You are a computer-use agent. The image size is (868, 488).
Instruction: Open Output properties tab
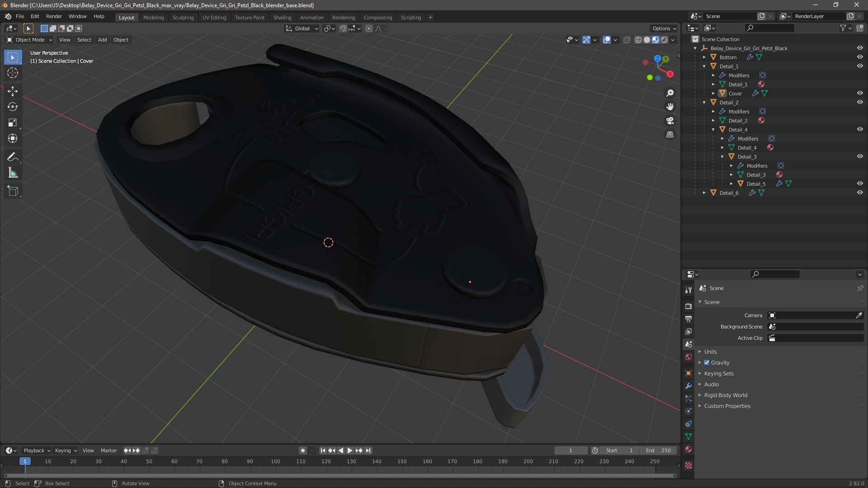pyautogui.click(x=689, y=319)
